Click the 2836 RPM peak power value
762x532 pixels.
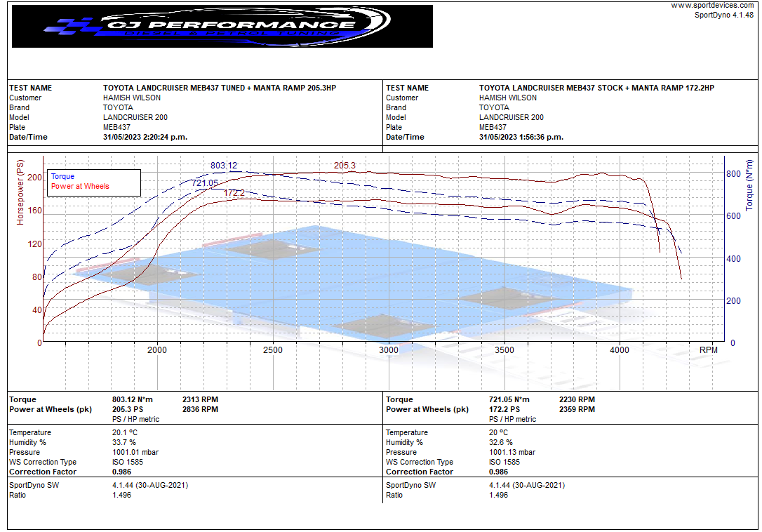point(200,409)
